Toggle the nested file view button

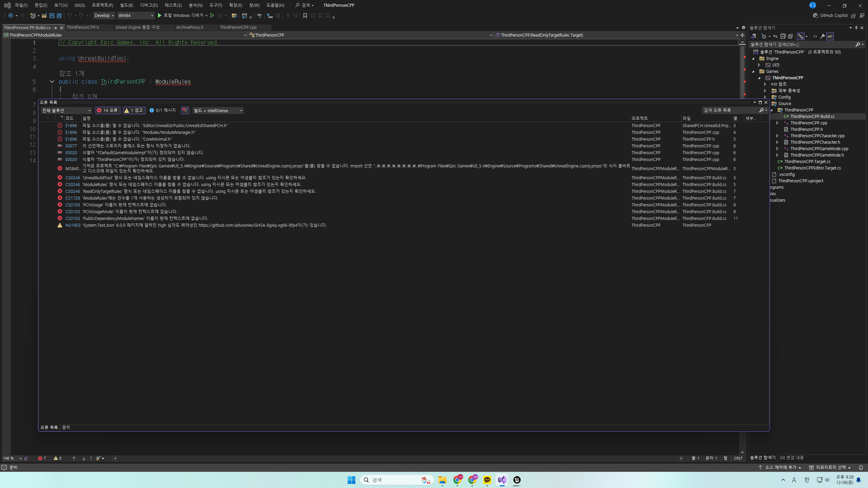(x=801, y=36)
